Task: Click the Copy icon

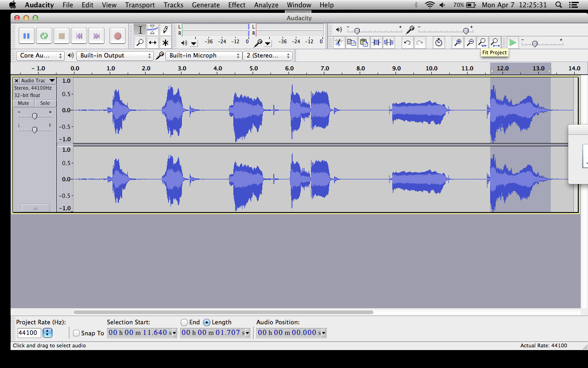Action: pos(351,42)
